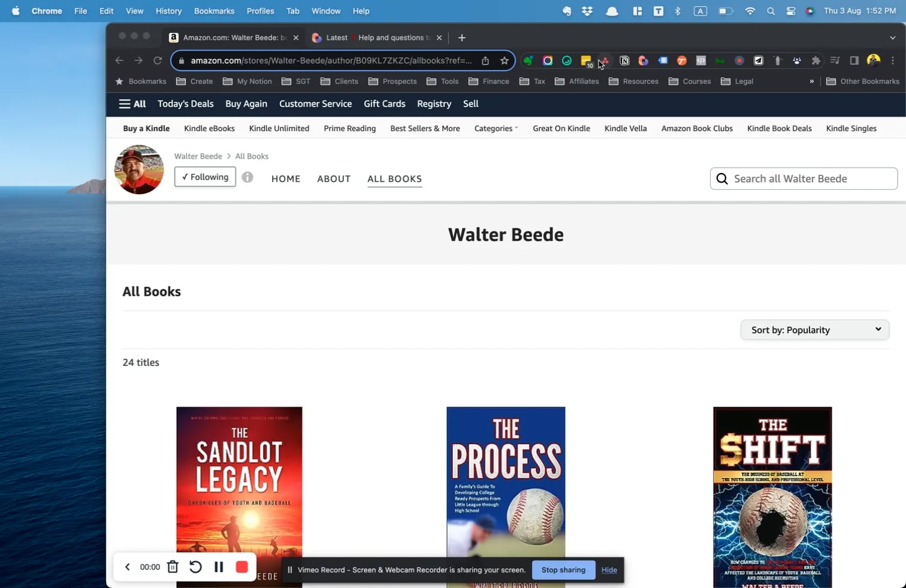Click the magnifier icon in author search
Image resolution: width=906 pixels, height=588 pixels.
click(722, 179)
